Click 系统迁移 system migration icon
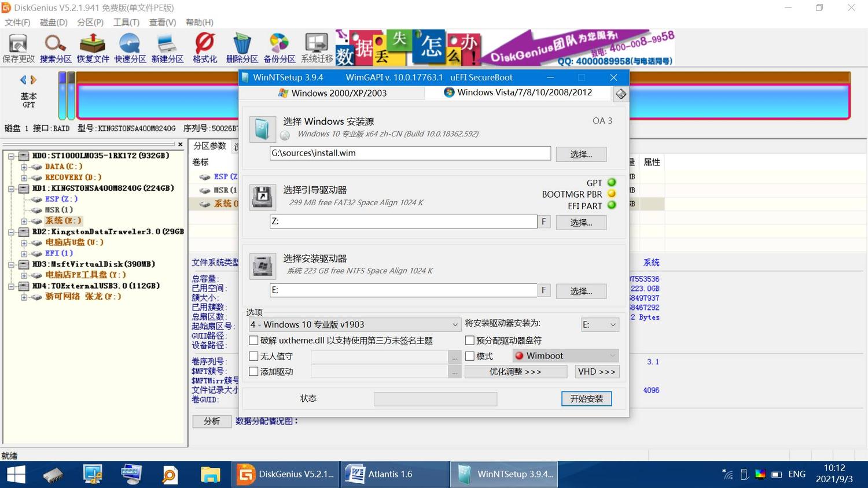The height and width of the screenshot is (488, 868). tap(317, 48)
